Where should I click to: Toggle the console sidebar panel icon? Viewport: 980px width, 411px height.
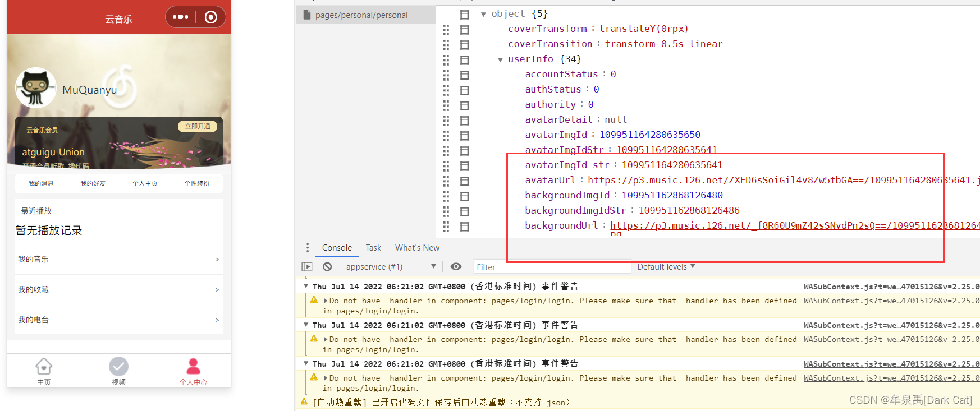(x=306, y=267)
